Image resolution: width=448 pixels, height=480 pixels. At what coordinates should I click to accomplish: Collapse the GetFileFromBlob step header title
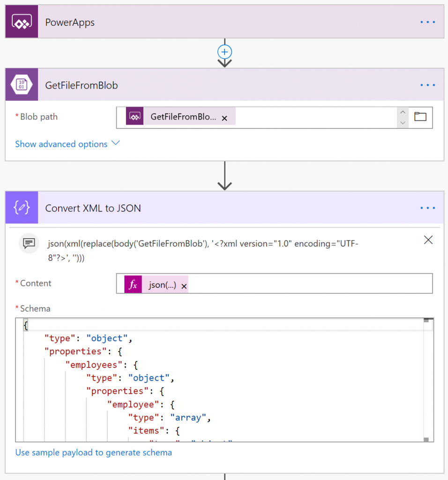point(82,85)
